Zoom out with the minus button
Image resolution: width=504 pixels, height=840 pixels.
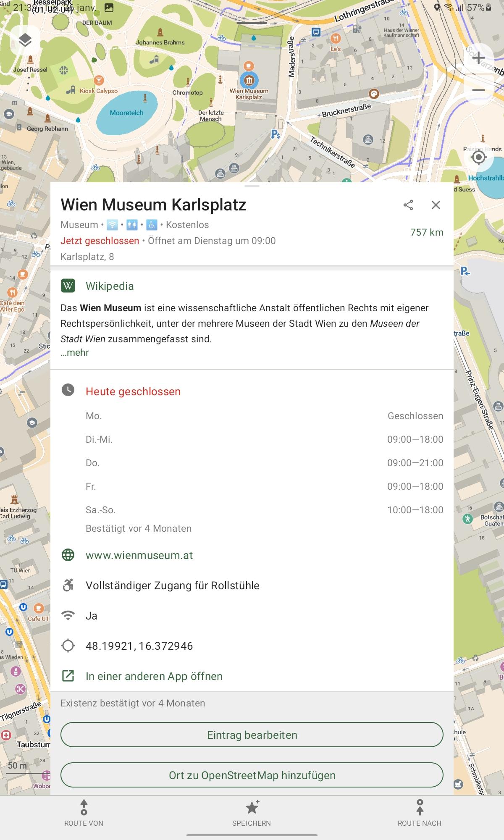(x=478, y=90)
